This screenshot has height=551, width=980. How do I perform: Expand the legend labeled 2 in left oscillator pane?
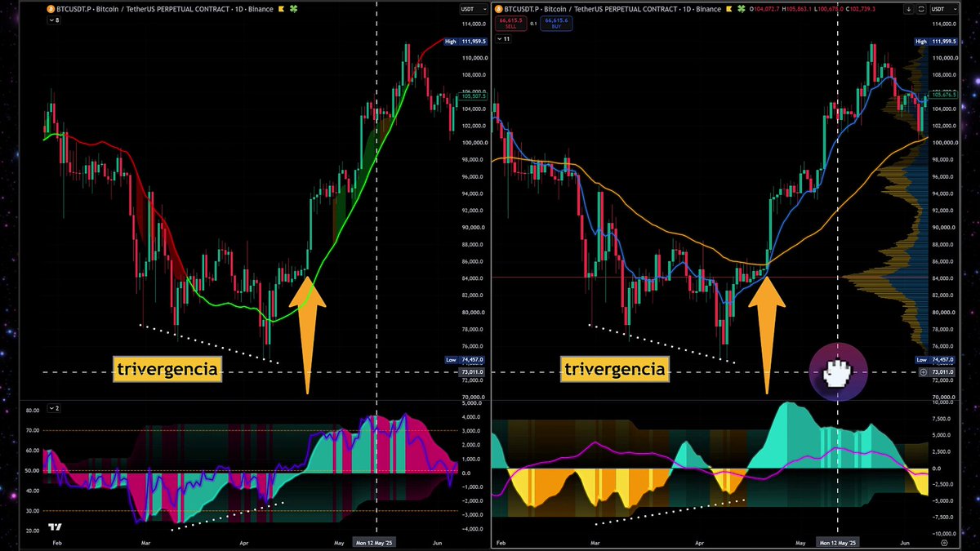pos(54,407)
